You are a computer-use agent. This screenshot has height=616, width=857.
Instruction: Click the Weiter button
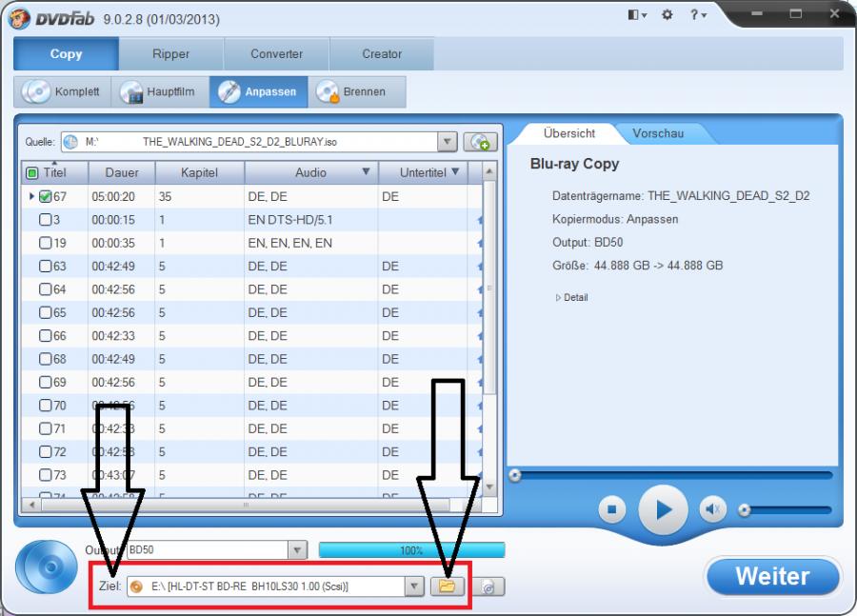[772, 577]
